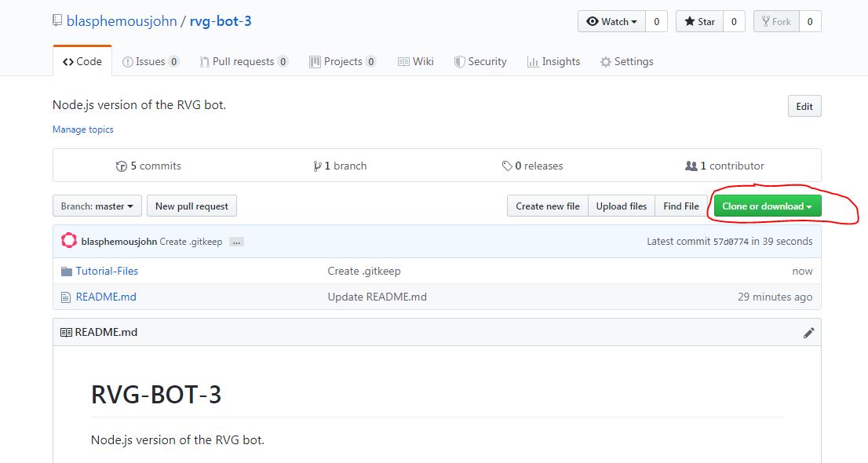Screen dimensions: 868x463
Task: View the 1 branch list
Action: 340,166
